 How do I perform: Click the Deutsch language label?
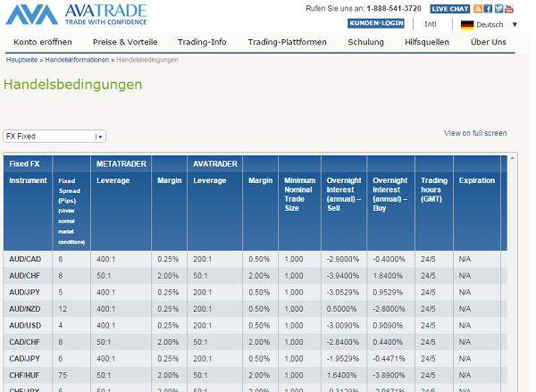490,25
